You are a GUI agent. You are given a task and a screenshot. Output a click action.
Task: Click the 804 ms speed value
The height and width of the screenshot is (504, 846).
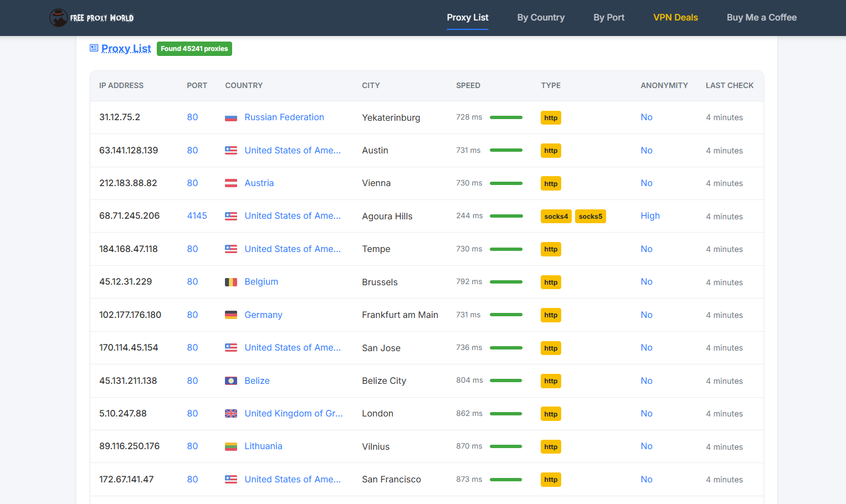pos(469,380)
